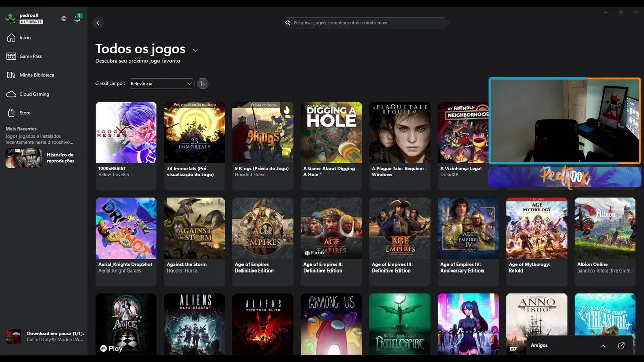Open paused download status item
Image resolution: width=644 pixels, height=362 pixels.
point(44,337)
